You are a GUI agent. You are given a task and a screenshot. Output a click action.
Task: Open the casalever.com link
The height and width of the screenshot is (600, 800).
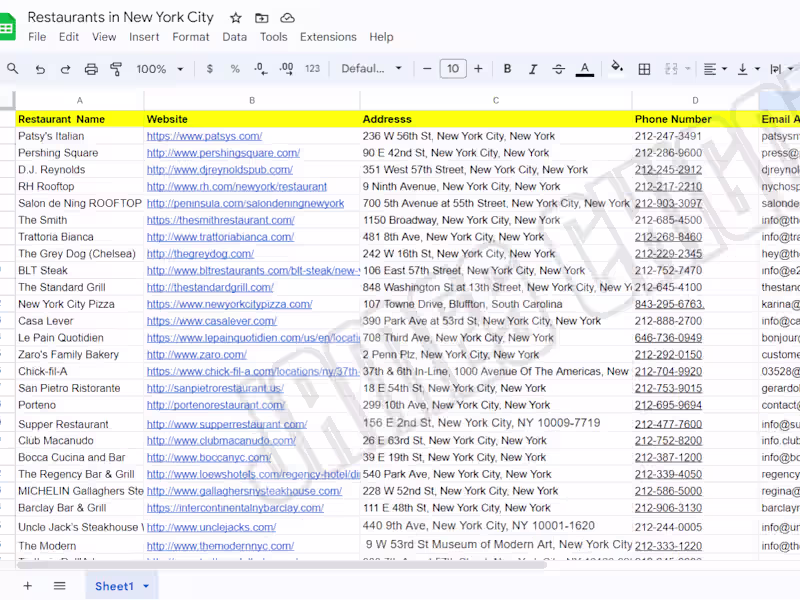coord(212,321)
